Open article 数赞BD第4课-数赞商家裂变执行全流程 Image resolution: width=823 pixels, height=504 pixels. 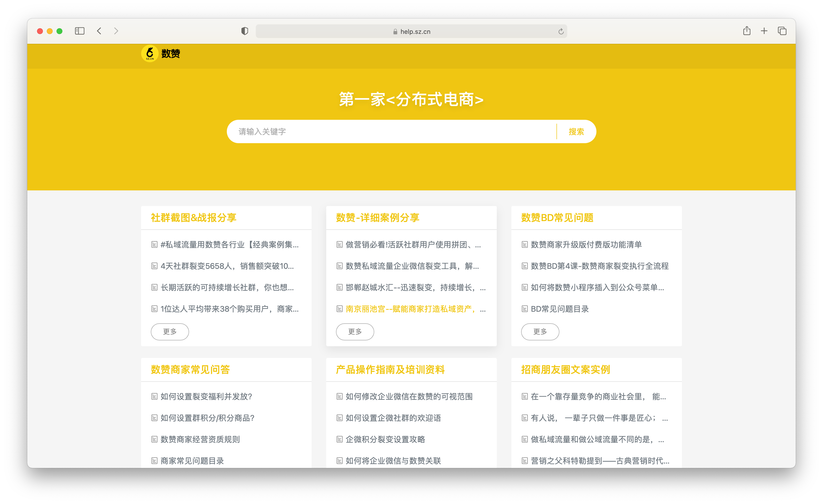[x=600, y=266]
